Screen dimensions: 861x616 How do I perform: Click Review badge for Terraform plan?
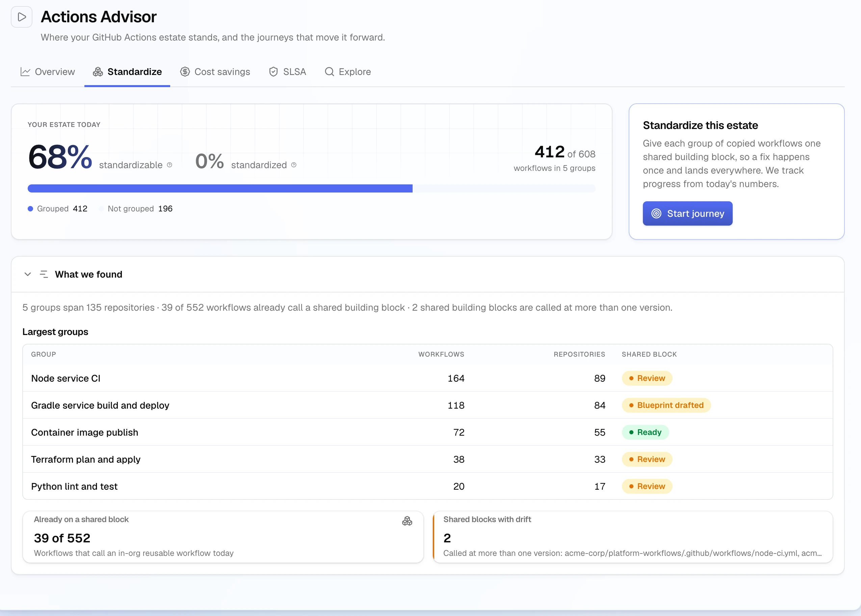pyautogui.click(x=647, y=459)
